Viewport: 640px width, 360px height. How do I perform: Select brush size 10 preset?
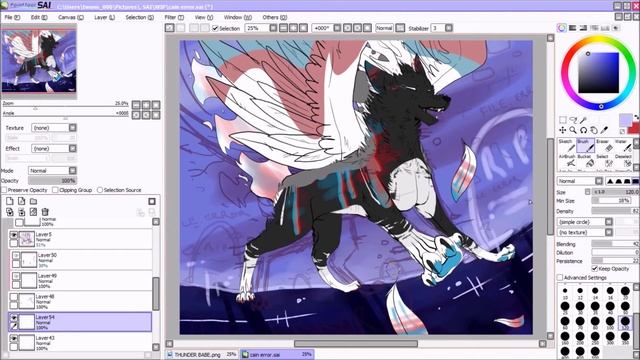coord(565,292)
